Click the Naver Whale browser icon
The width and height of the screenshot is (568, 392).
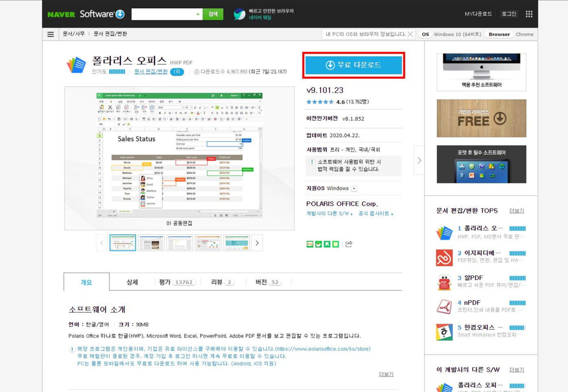239,14
